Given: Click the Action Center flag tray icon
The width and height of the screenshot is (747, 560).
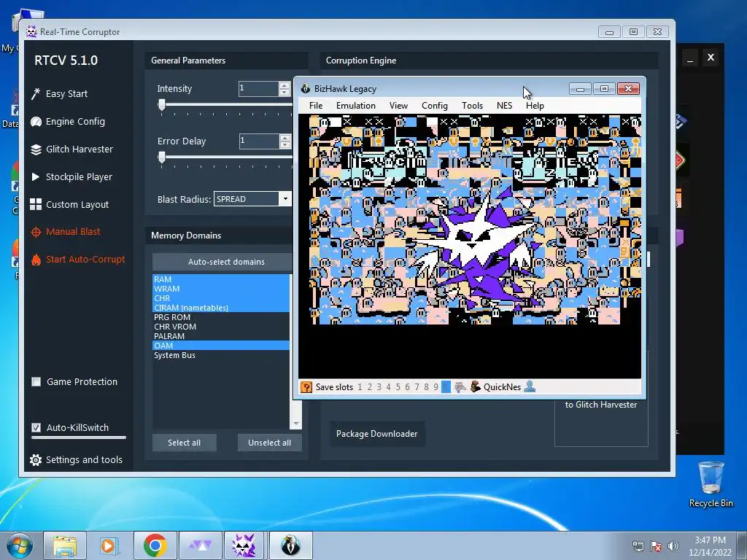Looking at the screenshot, I should 656,546.
